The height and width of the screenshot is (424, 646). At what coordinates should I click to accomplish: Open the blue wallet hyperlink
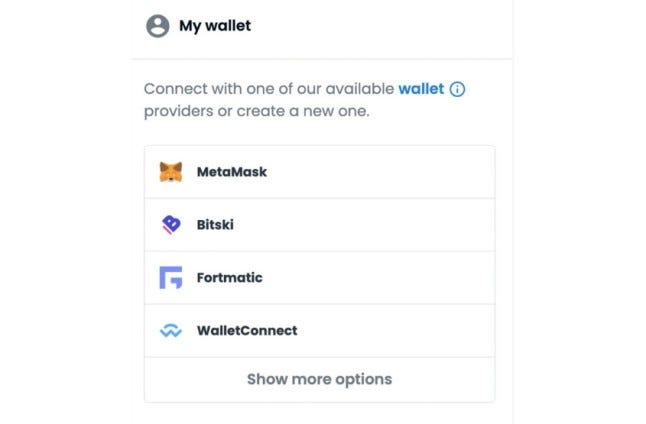pos(421,89)
